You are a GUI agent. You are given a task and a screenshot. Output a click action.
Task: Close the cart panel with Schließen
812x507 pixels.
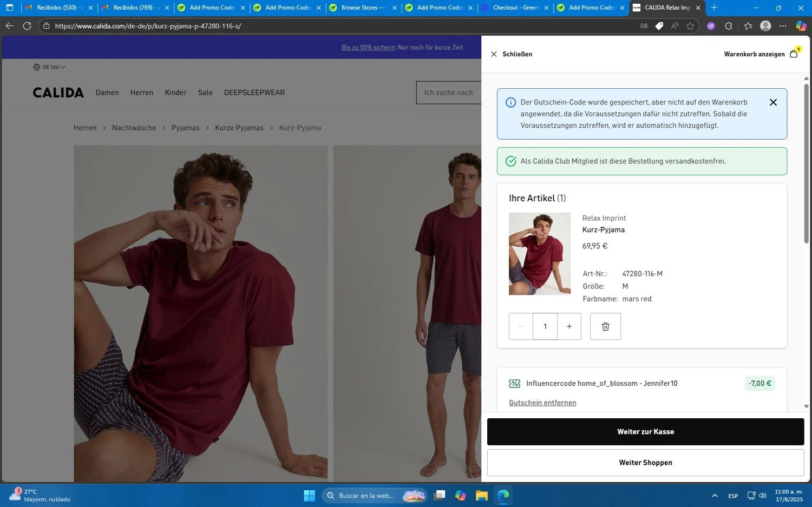click(511, 54)
